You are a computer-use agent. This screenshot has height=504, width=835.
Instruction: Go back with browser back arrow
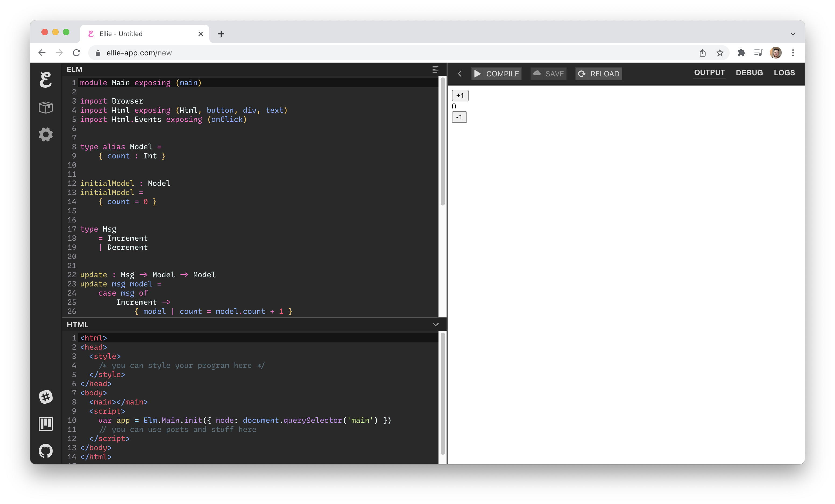point(42,53)
